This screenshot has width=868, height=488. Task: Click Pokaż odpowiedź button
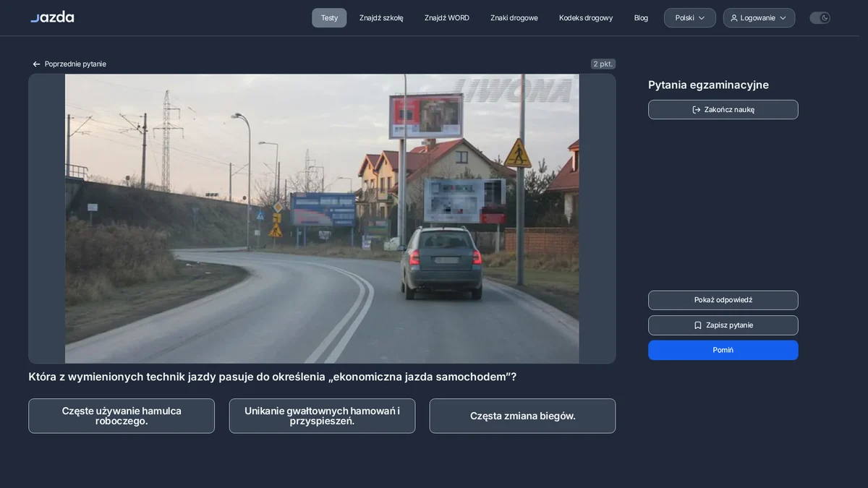pyautogui.click(x=723, y=300)
